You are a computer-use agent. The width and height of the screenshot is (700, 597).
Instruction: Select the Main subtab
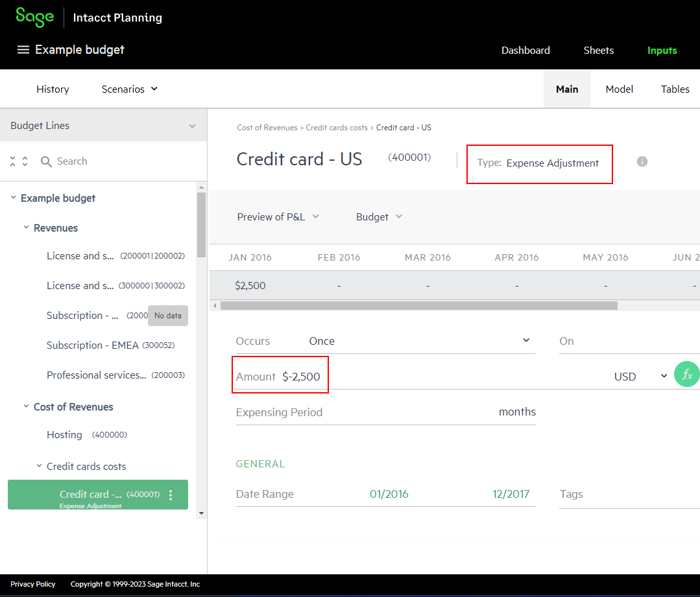567,89
